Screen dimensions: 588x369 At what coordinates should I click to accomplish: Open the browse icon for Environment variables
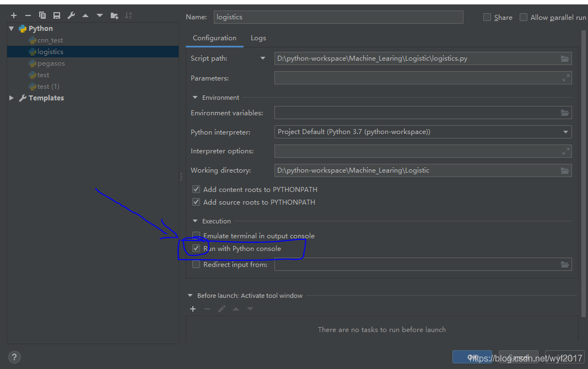565,113
